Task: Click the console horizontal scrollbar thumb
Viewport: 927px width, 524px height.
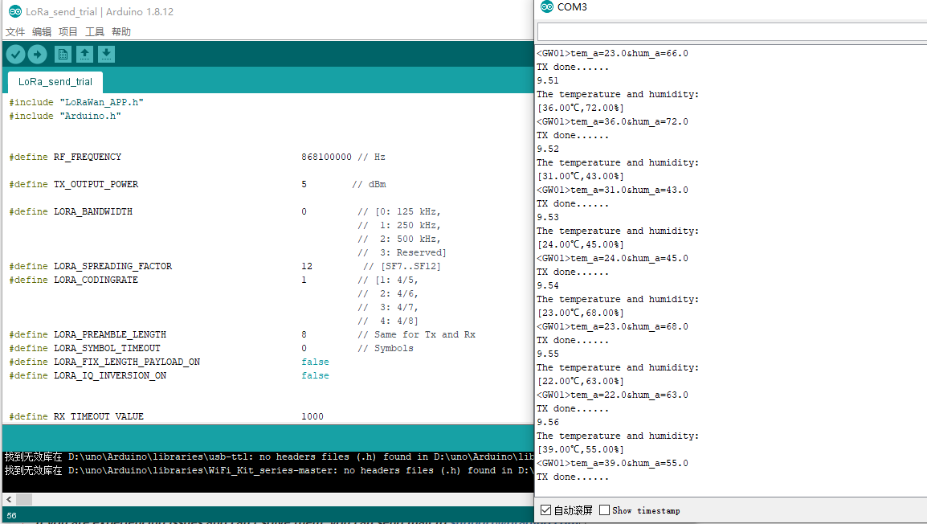Action: pos(23,499)
